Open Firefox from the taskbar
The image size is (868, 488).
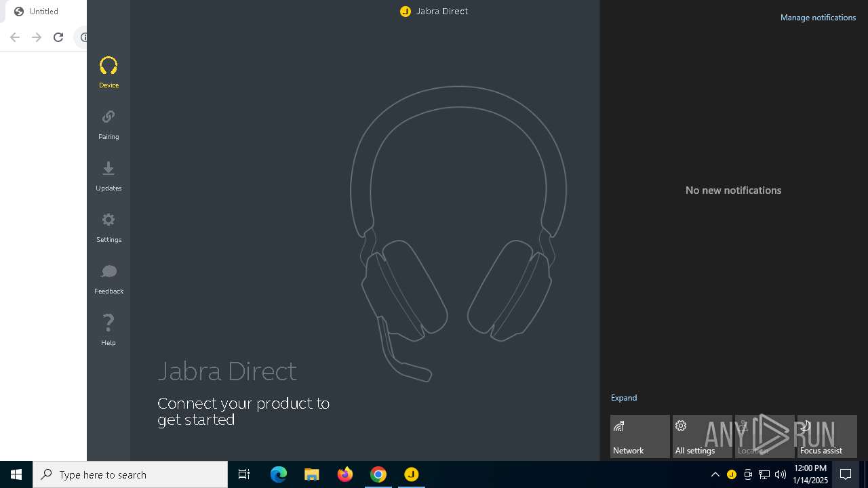point(345,474)
